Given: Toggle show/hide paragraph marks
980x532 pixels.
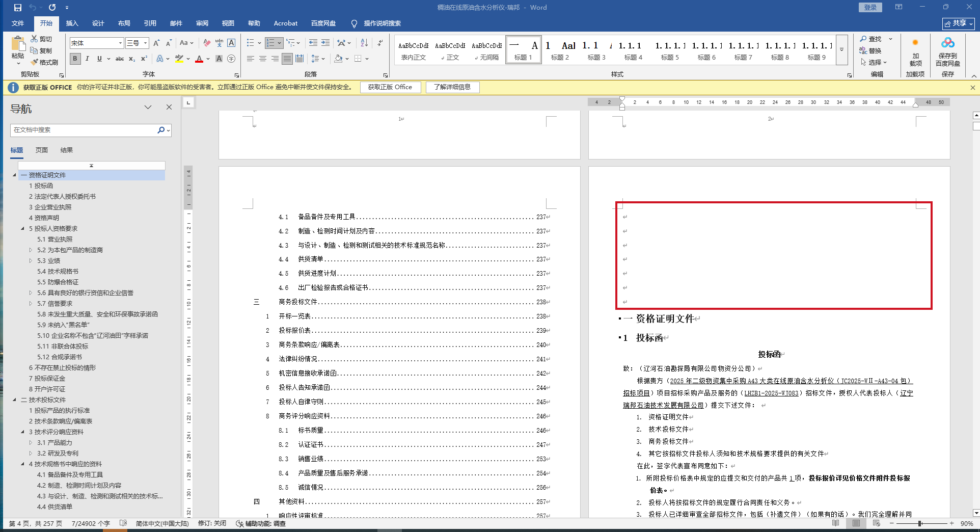Looking at the screenshot, I should tap(380, 43).
